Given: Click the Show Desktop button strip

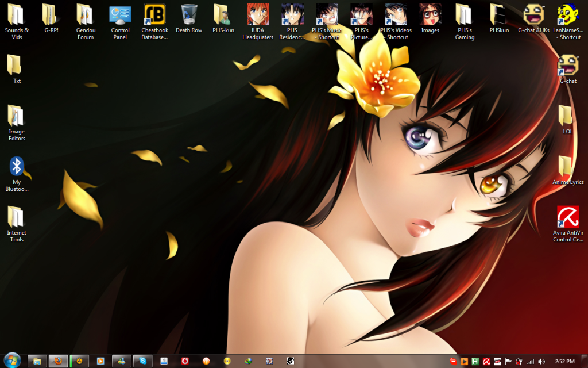Looking at the screenshot, I should (585, 361).
